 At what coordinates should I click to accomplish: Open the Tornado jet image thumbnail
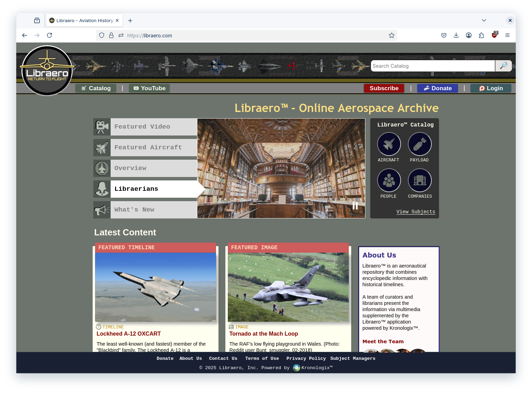point(288,287)
